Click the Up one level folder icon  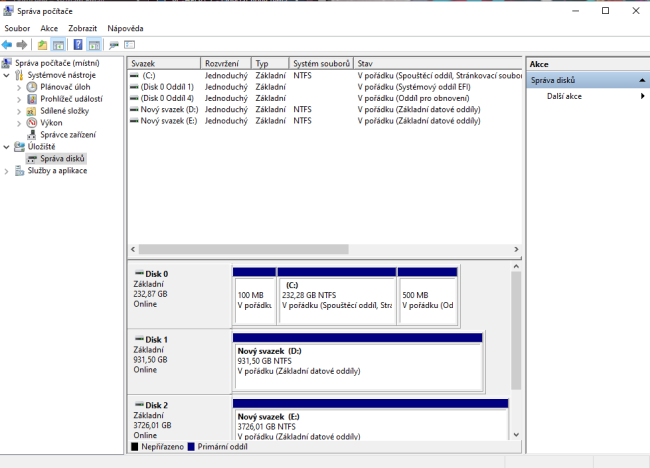click(42, 45)
